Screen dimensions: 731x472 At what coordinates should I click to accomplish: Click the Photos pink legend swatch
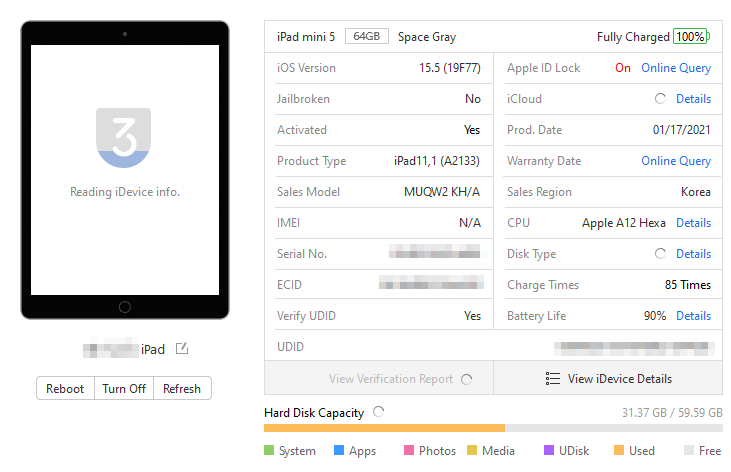coord(409,450)
